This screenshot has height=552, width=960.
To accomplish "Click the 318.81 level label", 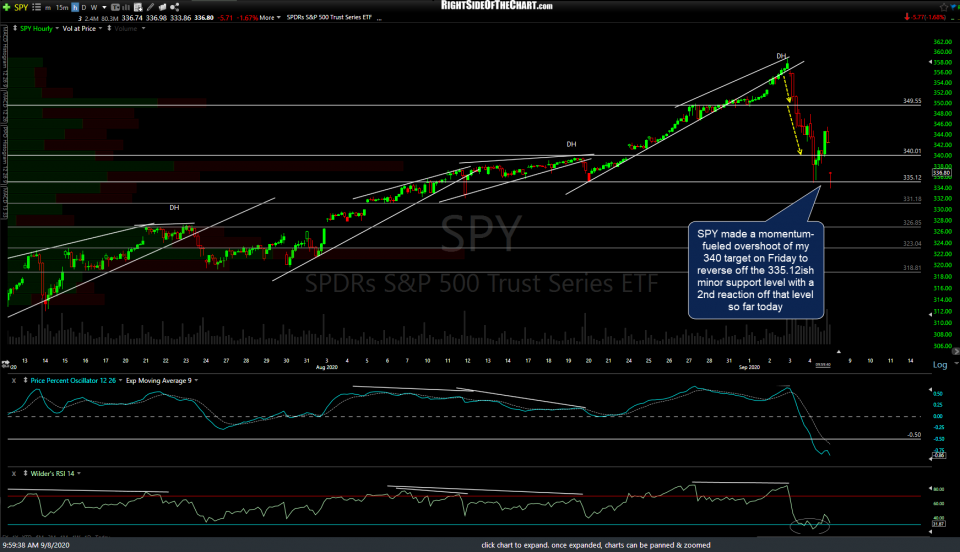I will pos(912,268).
